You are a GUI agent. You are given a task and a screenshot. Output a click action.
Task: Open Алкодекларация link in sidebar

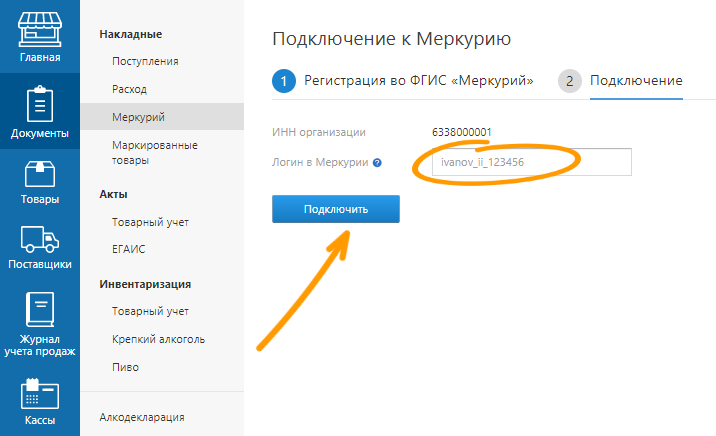(x=142, y=417)
